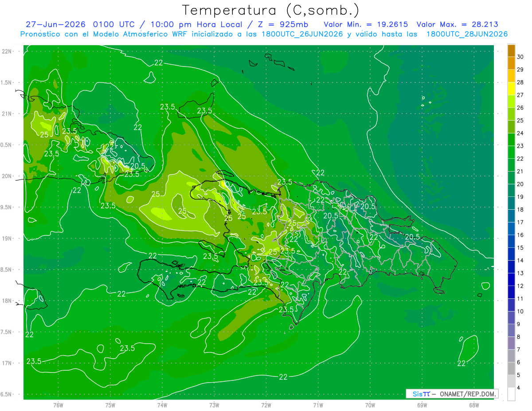Screen dimensions: 532x411
Task: Pick the white swatch beside legend value 4
Action: tap(511, 394)
